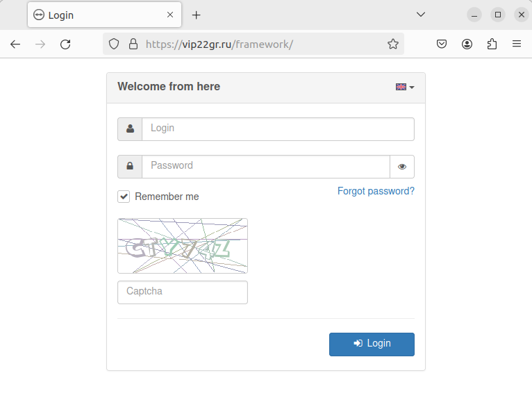Open the extensions puzzle icon
The width and height of the screenshot is (532, 407).
pyautogui.click(x=492, y=44)
